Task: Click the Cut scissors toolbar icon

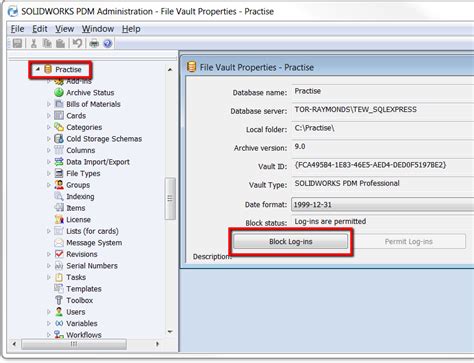Action: pyautogui.click(x=34, y=43)
